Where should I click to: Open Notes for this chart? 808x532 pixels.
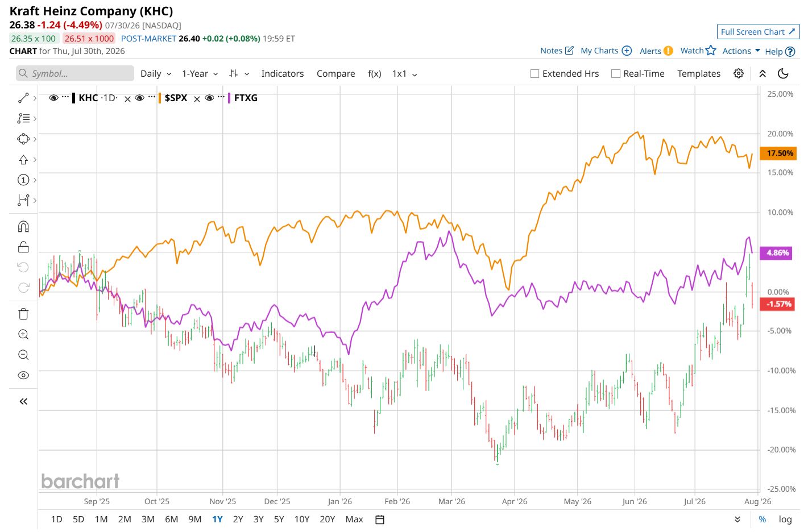coord(557,51)
